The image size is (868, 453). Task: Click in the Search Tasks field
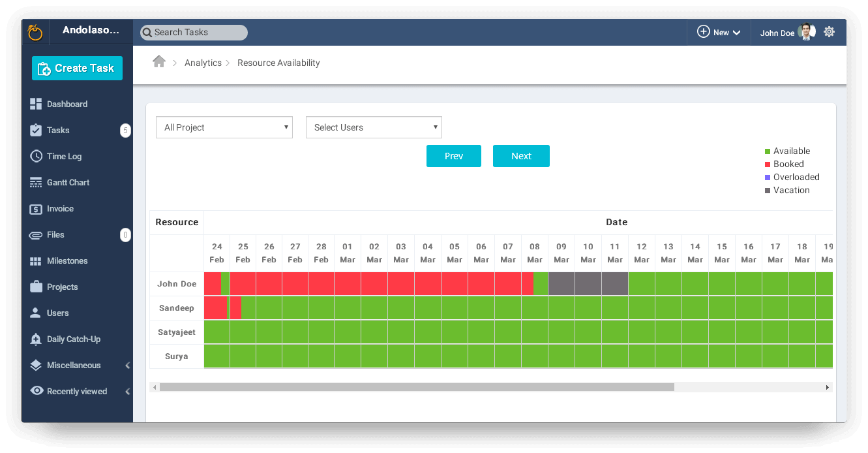point(194,32)
